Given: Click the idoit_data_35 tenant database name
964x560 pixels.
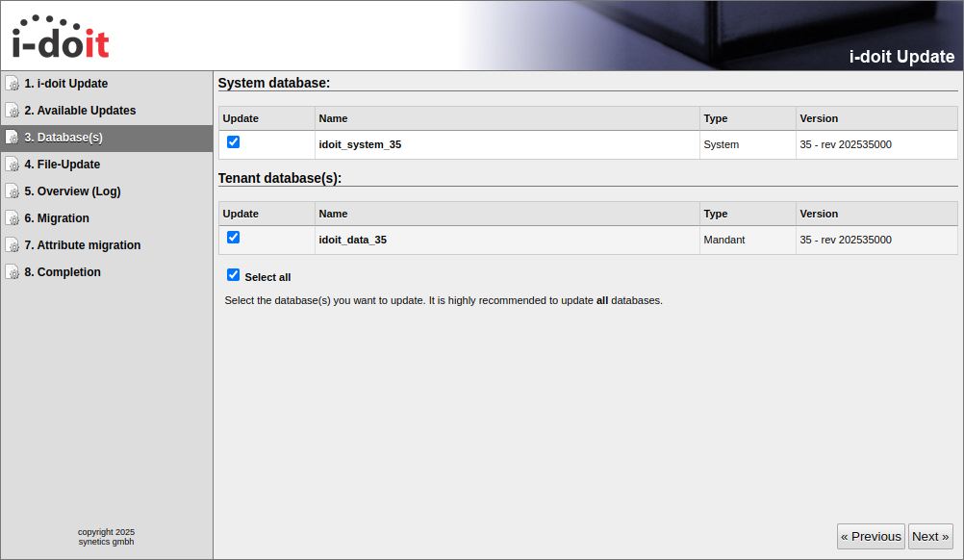Looking at the screenshot, I should click(352, 240).
